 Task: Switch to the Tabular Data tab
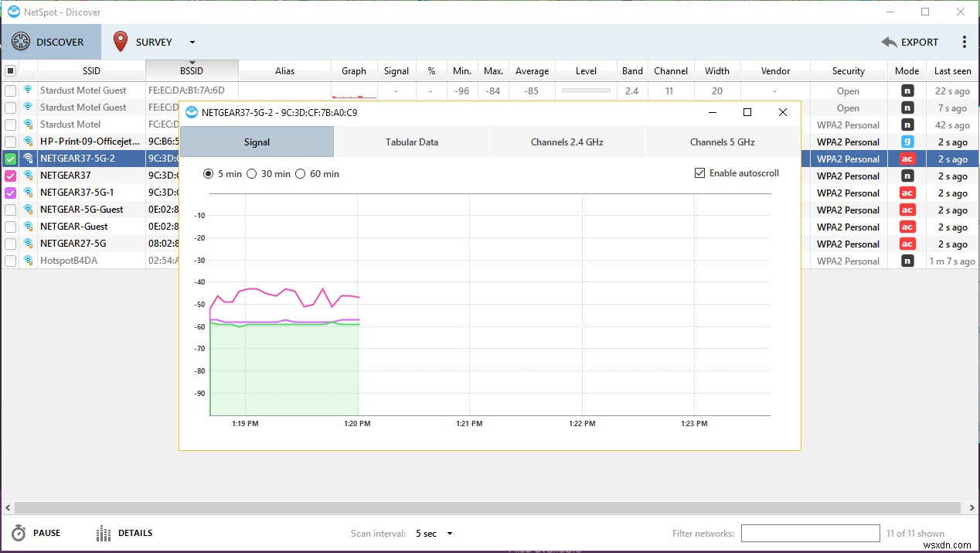coord(411,142)
